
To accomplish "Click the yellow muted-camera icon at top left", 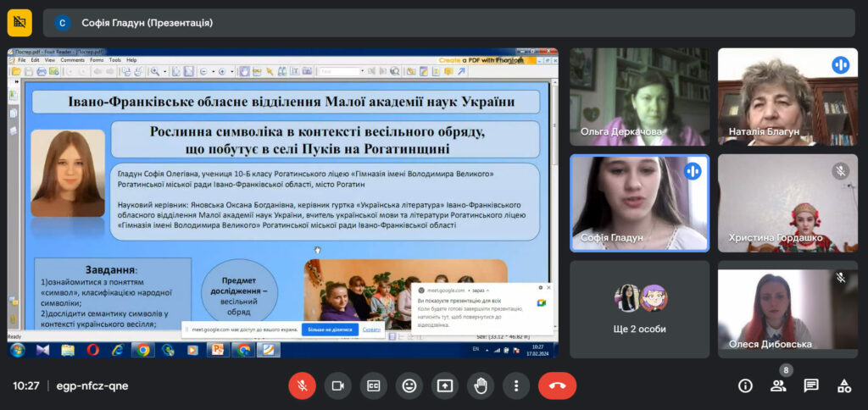I will 19,23.
